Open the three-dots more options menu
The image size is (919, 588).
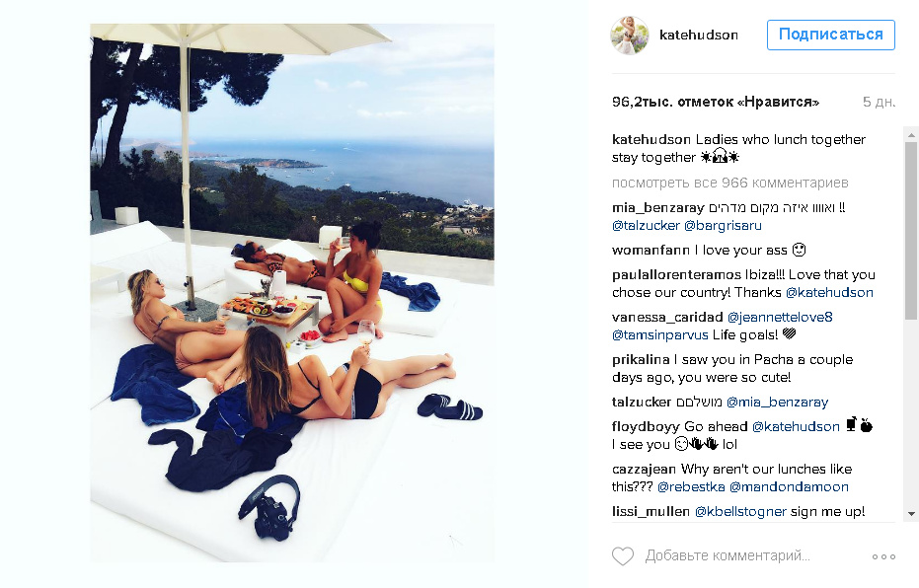click(x=883, y=556)
